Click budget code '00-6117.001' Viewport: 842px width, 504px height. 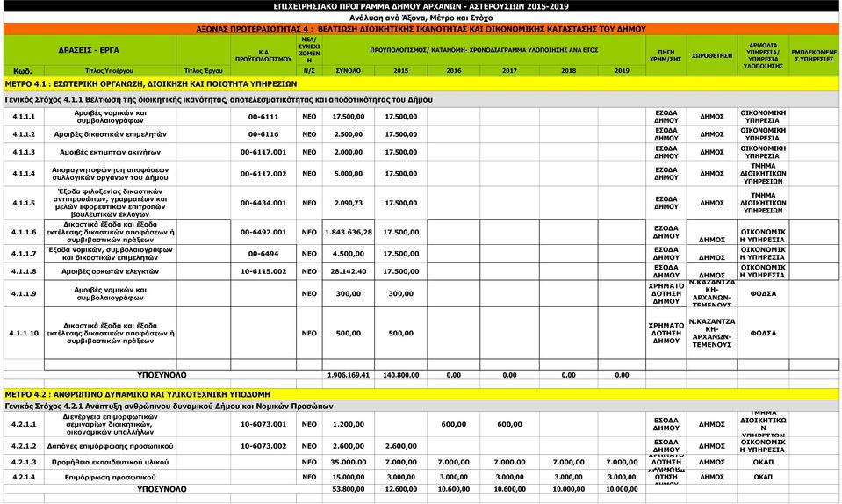point(263,152)
